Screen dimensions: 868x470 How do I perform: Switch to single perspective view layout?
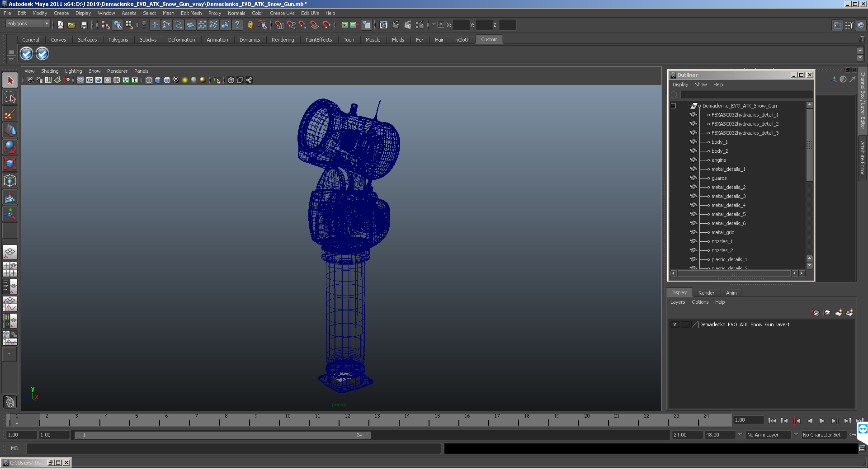click(x=10, y=252)
